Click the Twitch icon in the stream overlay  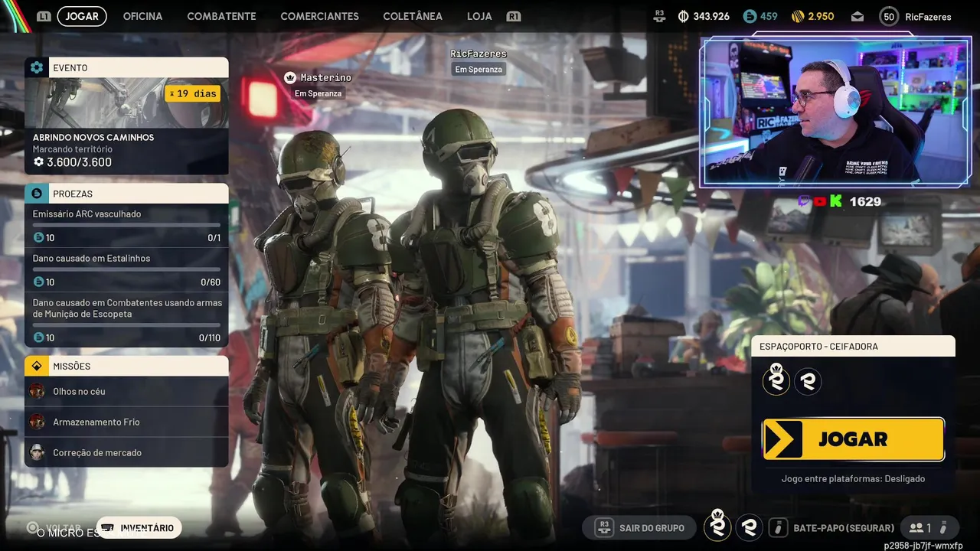click(805, 201)
